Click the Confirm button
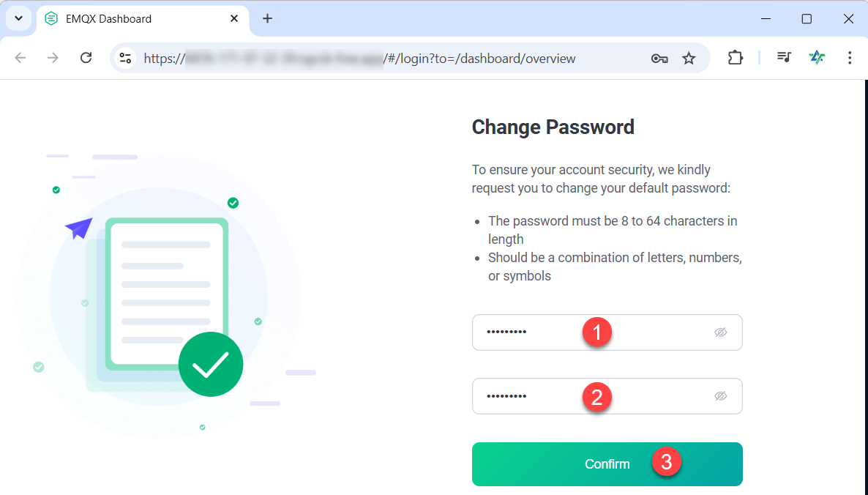The image size is (868, 495). [607, 464]
